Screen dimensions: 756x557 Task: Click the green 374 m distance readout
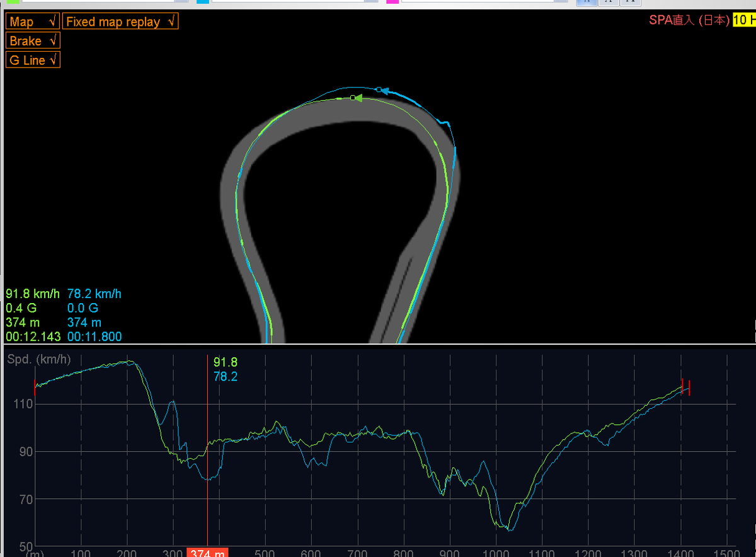23,323
